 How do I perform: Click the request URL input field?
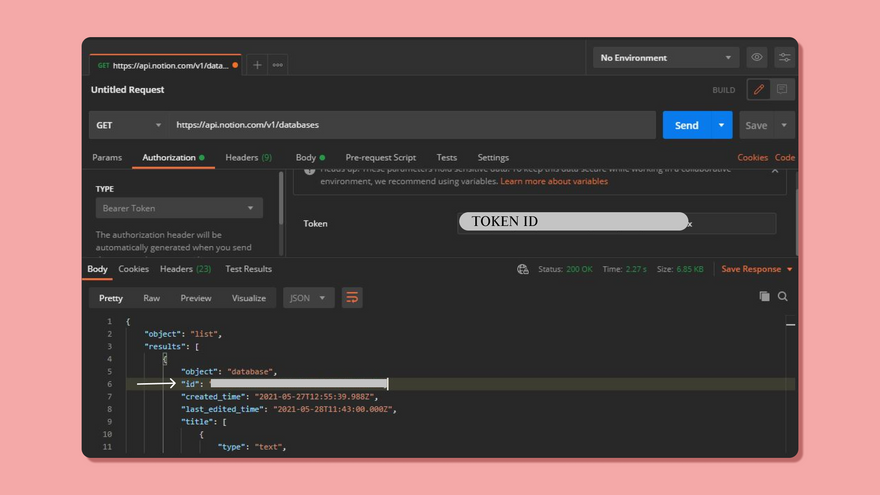click(x=410, y=125)
